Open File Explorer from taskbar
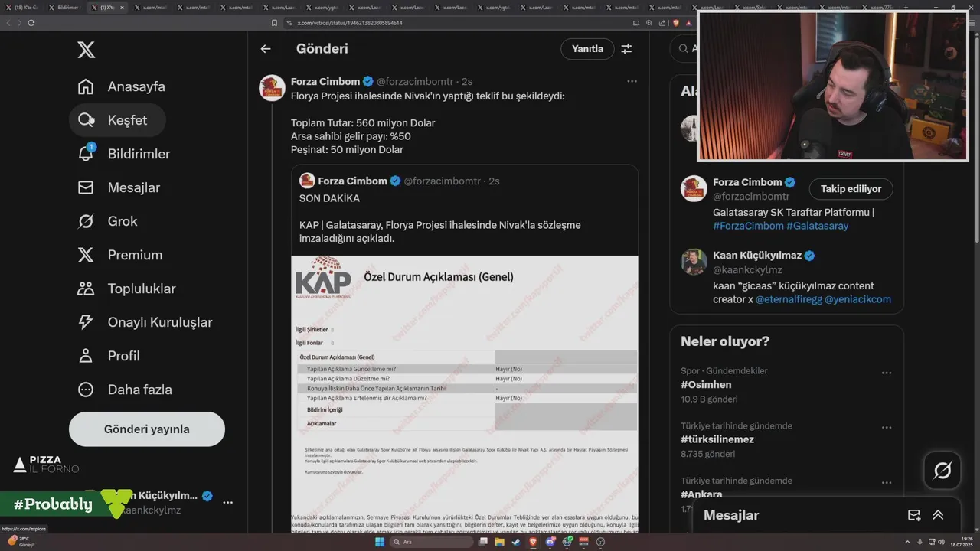Viewport: 980px width, 551px height. (x=499, y=542)
